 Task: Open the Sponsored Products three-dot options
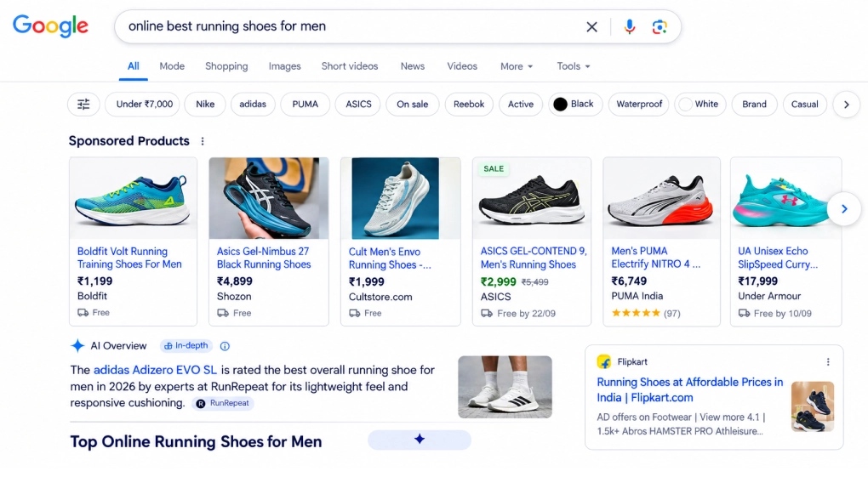click(203, 141)
